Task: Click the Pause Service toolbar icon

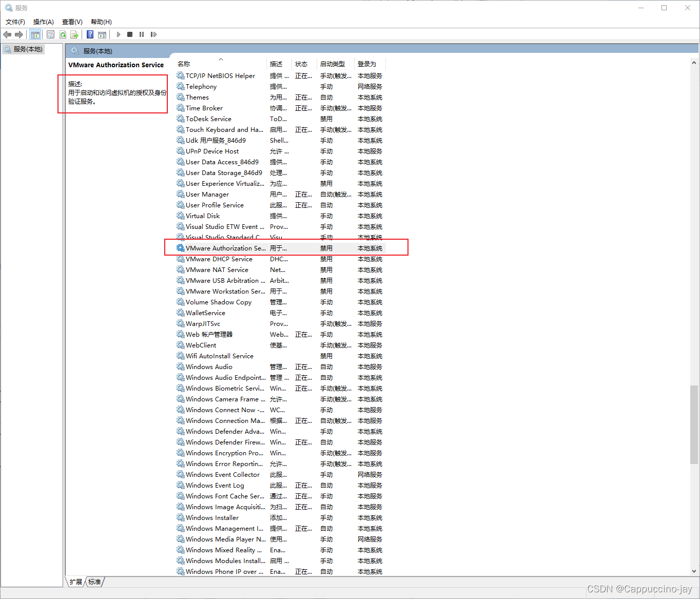Action: tap(142, 34)
